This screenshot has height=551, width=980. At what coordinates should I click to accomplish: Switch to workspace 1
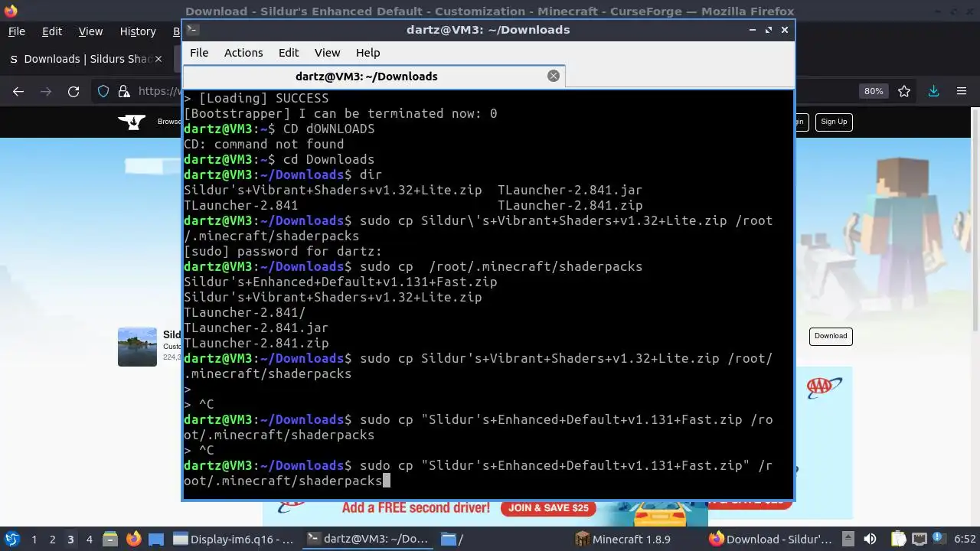point(34,540)
